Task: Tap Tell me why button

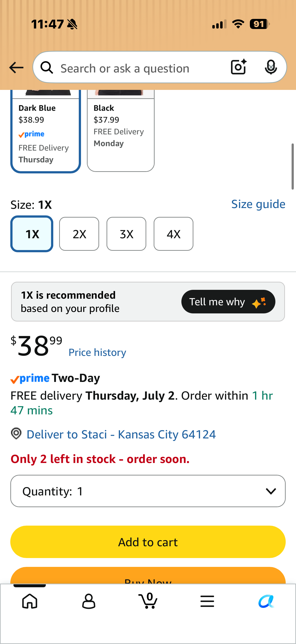Action: [228, 302]
